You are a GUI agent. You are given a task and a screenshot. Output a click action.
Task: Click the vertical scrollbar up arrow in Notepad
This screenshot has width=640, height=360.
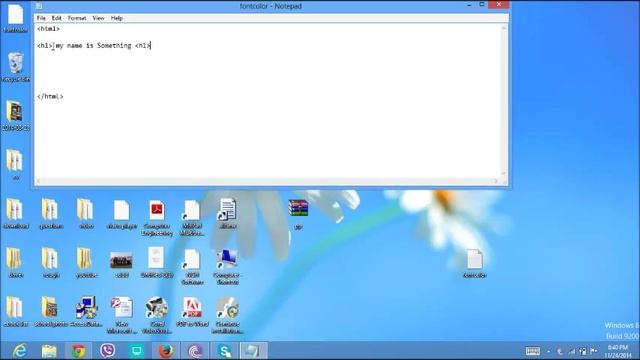click(x=504, y=28)
